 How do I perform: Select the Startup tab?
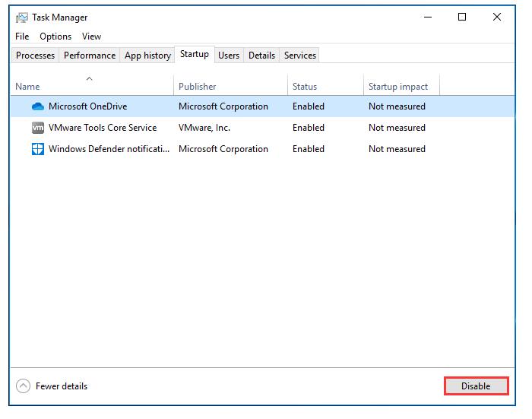click(195, 54)
